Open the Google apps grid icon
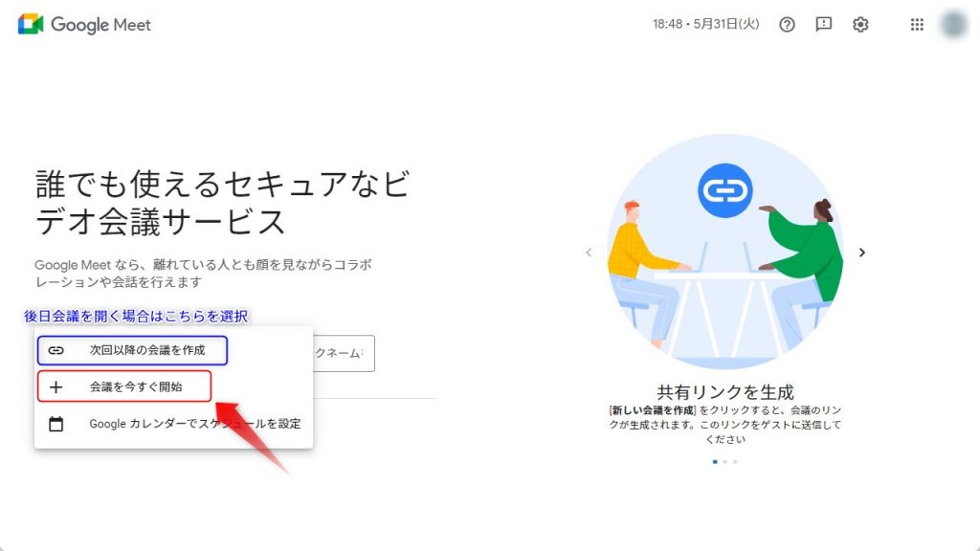The width and height of the screenshot is (980, 551). point(917,24)
